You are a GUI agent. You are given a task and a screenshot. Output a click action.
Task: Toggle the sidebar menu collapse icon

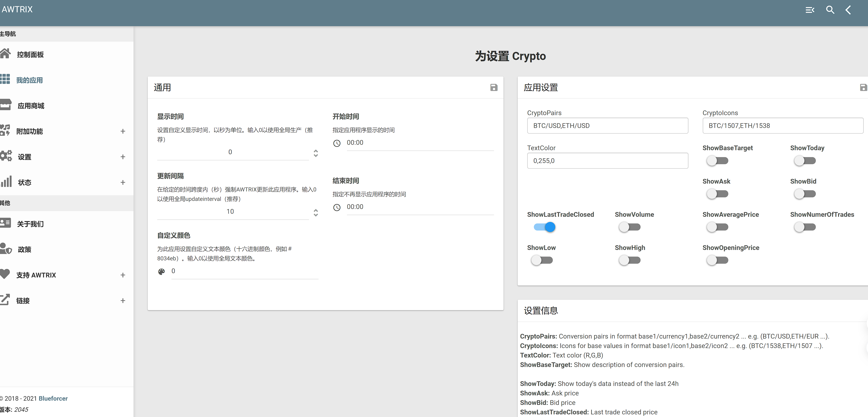(x=810, y=10)
